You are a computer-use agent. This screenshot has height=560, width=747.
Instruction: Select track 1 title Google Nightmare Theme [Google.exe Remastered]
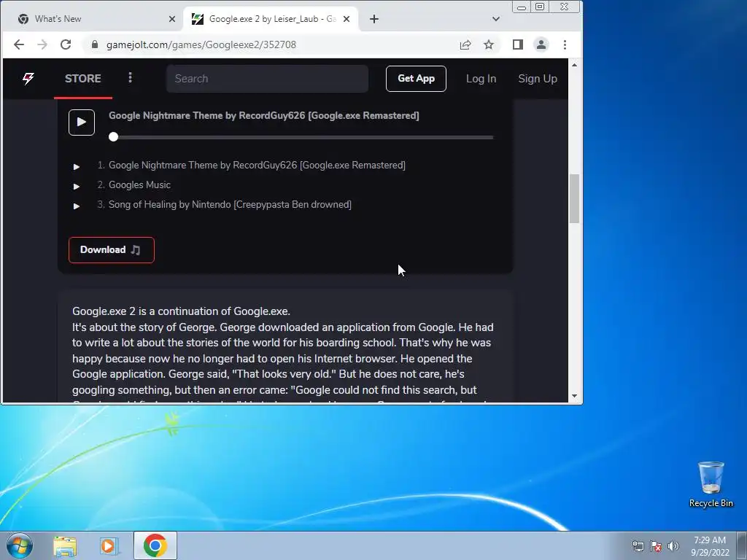tap(257, 166)
